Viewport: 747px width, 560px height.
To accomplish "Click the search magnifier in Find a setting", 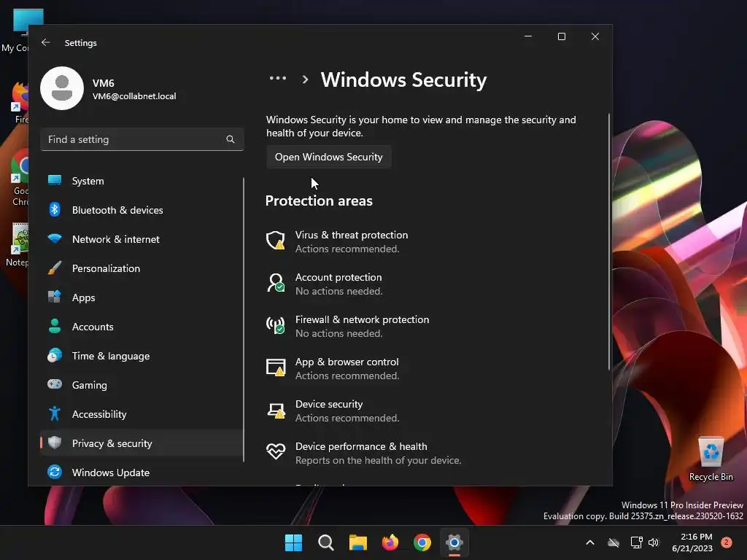I will click(231, 139).
